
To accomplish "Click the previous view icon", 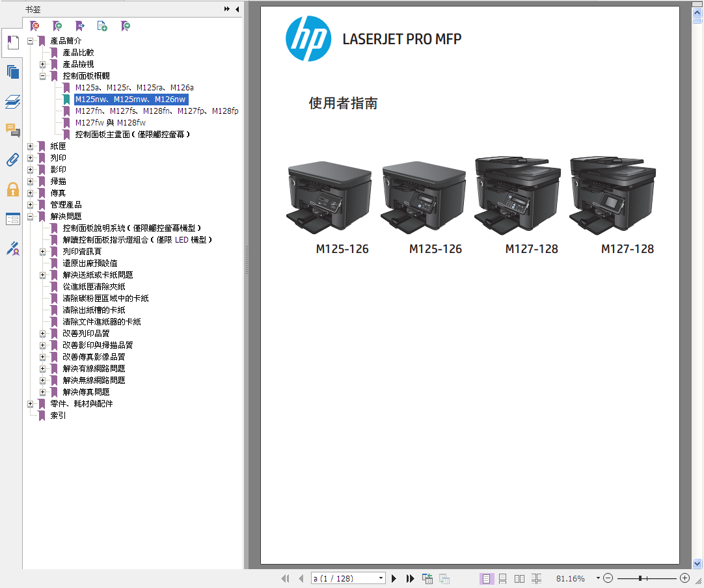I will (427, 579).
